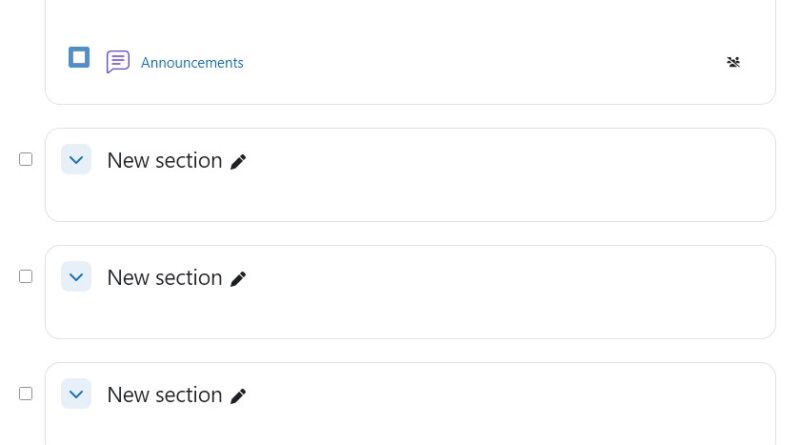Viewport: 800px width, 445px height.
Task: Tick the checkbox for the middle New section
Action: point(26,276)
